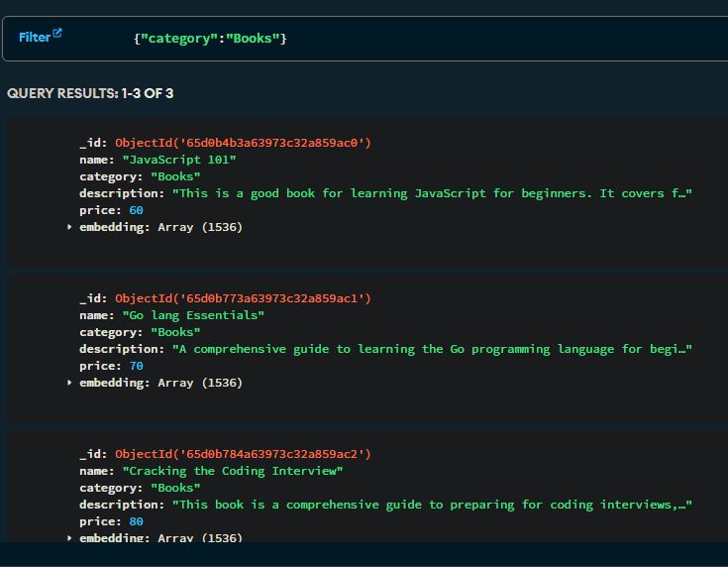Viewport: 728px width, 567px height.
Task: Click the "JavaScript 101" name value
Action: click(178, 160)
